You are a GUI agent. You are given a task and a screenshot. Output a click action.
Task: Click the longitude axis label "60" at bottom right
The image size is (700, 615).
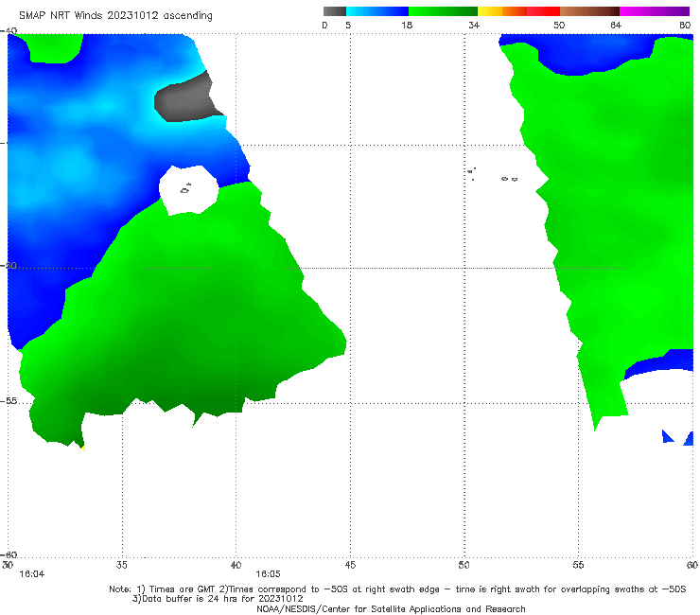(x=692, y=565)
